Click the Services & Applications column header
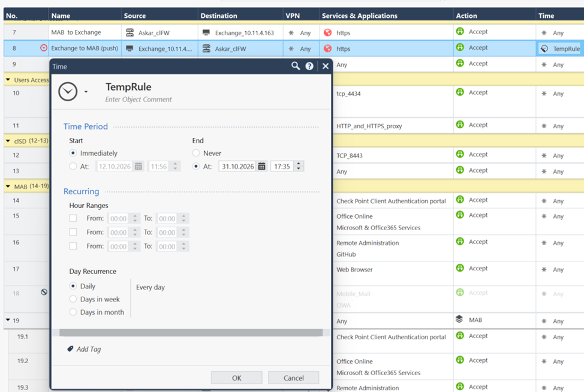 point(359,16)
